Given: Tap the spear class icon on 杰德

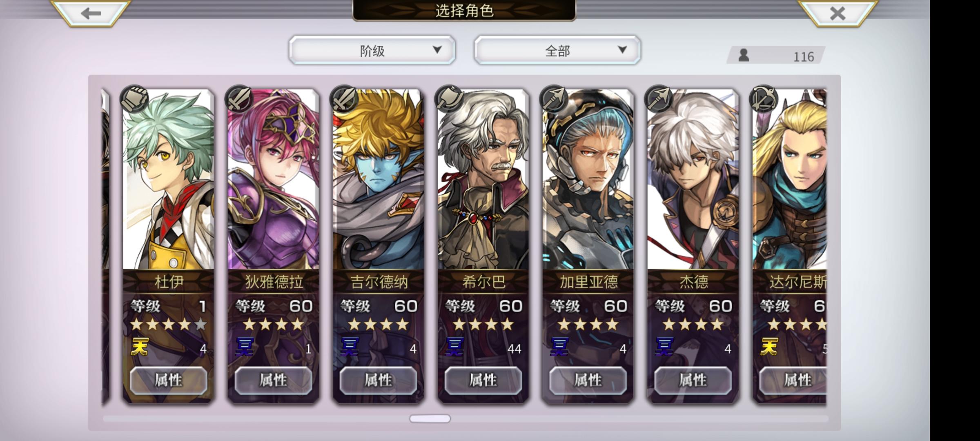Looking at the screenshot, I should (658, 99).
